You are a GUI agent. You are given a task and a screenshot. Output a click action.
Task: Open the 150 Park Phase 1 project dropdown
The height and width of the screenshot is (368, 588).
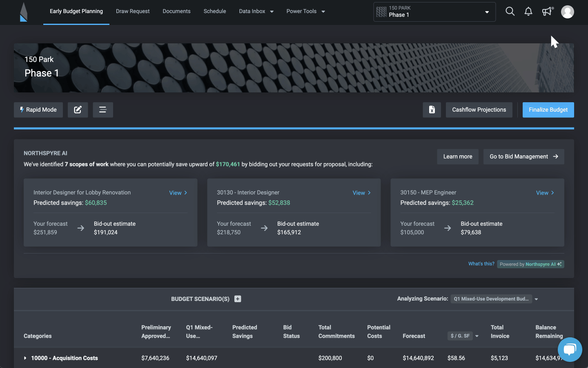pyautogui.click(x=434, y=12)
